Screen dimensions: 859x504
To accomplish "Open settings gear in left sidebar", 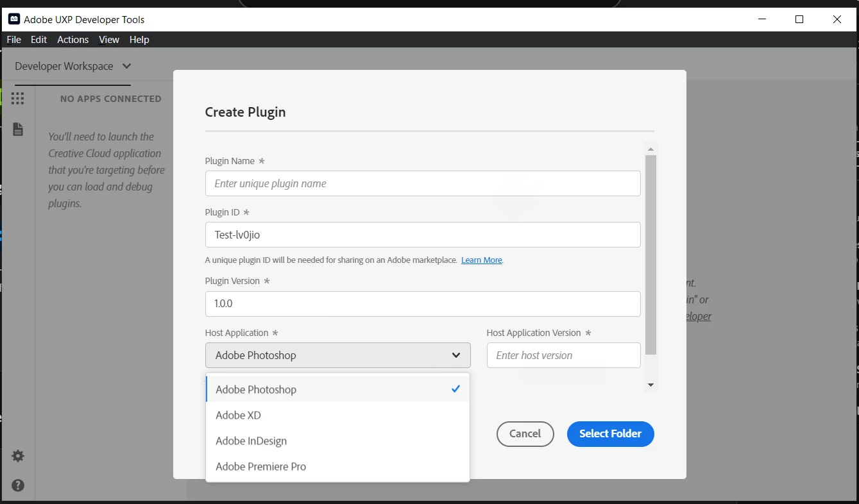I will 18,456.
